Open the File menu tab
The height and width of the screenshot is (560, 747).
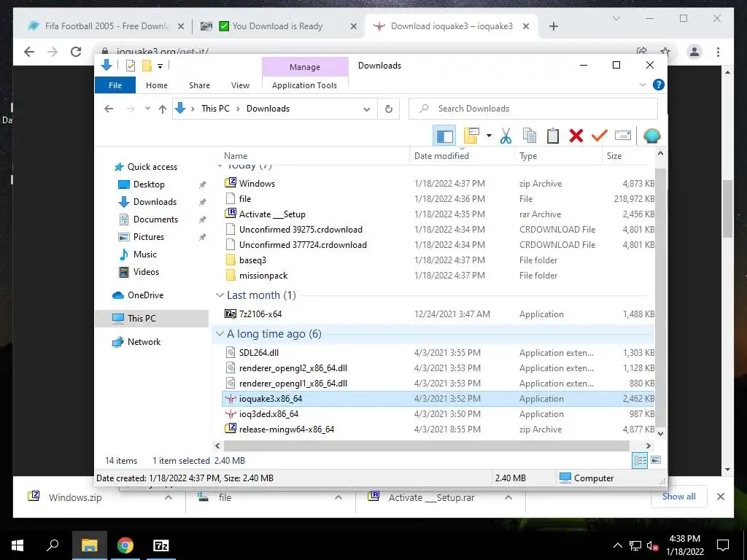point(115,85)
